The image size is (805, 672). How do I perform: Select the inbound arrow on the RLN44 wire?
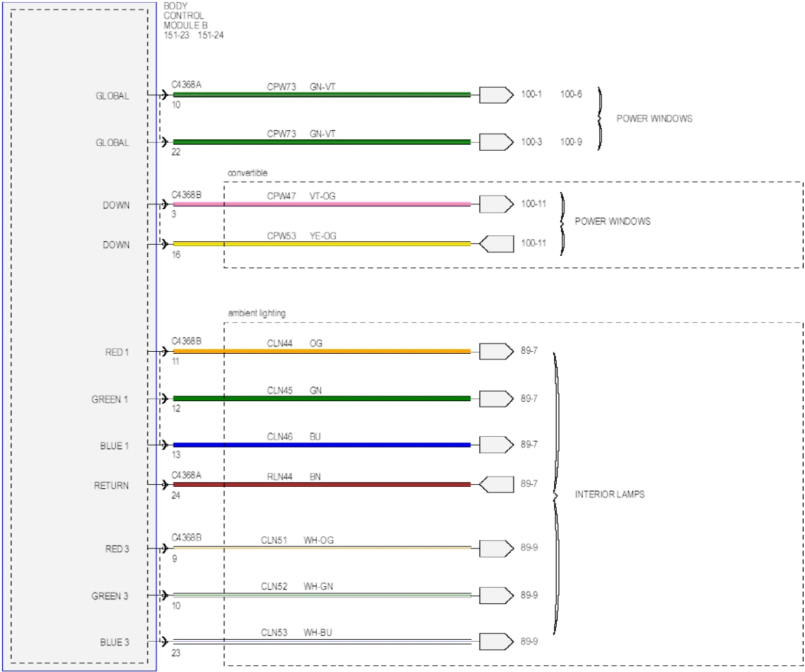coord(496,484)
